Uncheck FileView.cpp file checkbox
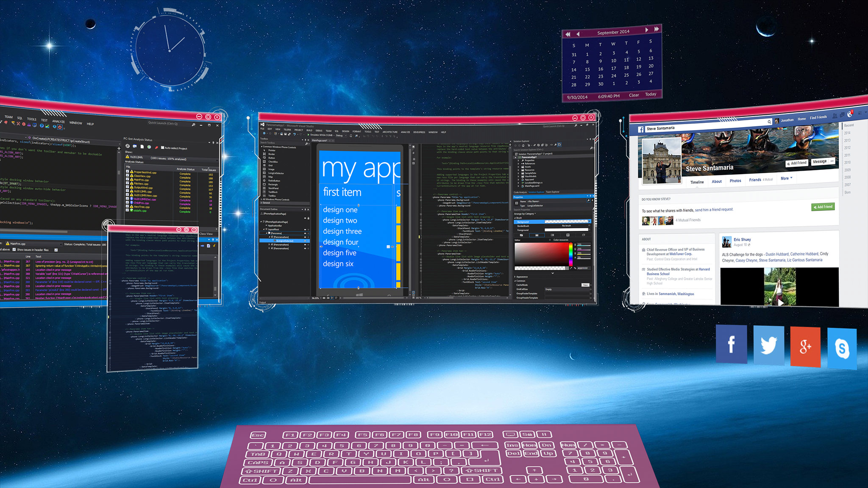The height and width of the screenshot is (488, 868). click(x=127, y=183)
